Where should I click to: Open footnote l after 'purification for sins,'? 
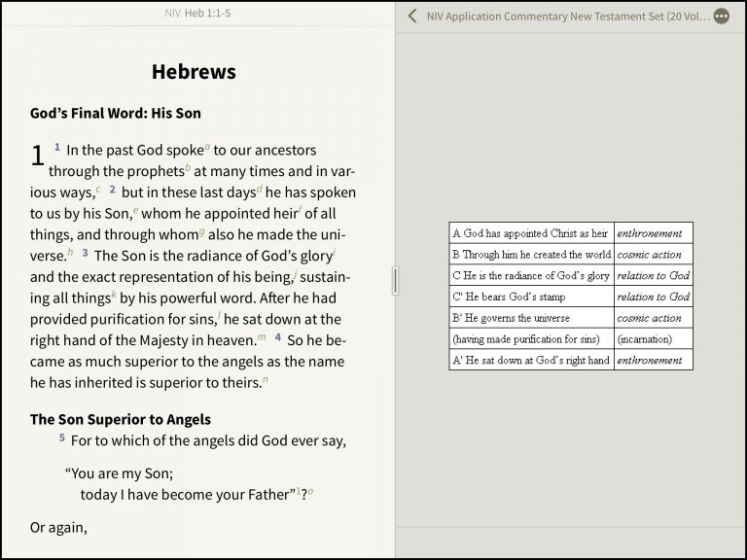(x=219, y=315)
